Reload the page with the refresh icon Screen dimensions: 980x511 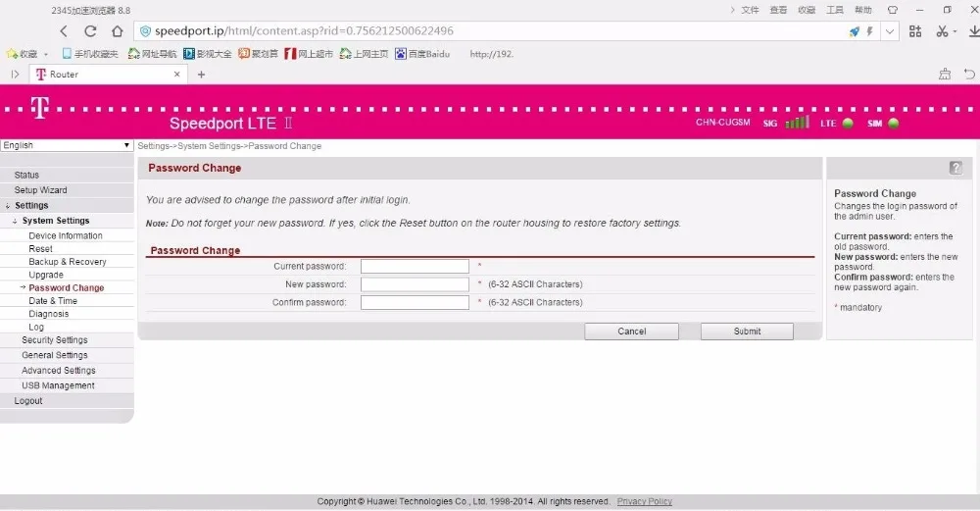pos(90,31)
